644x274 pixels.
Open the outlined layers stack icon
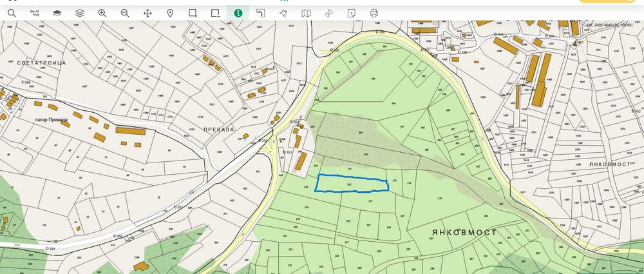click(x=80, y=13)
